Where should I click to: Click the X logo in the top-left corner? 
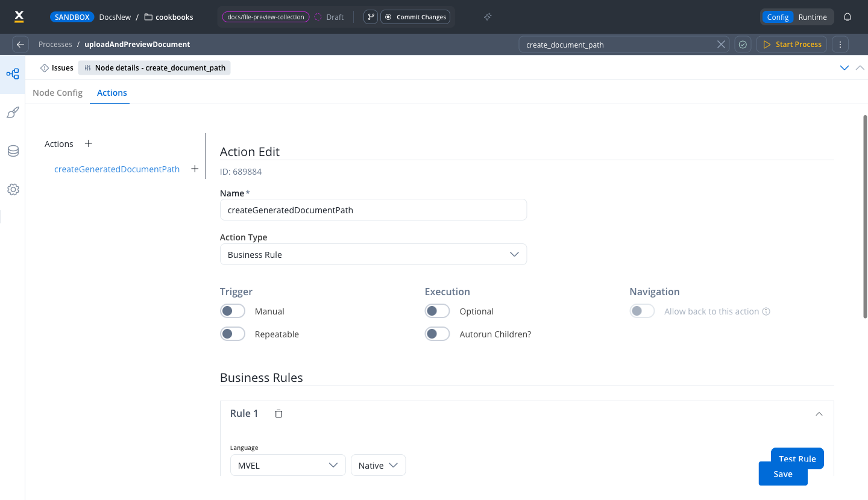(19, 17)
